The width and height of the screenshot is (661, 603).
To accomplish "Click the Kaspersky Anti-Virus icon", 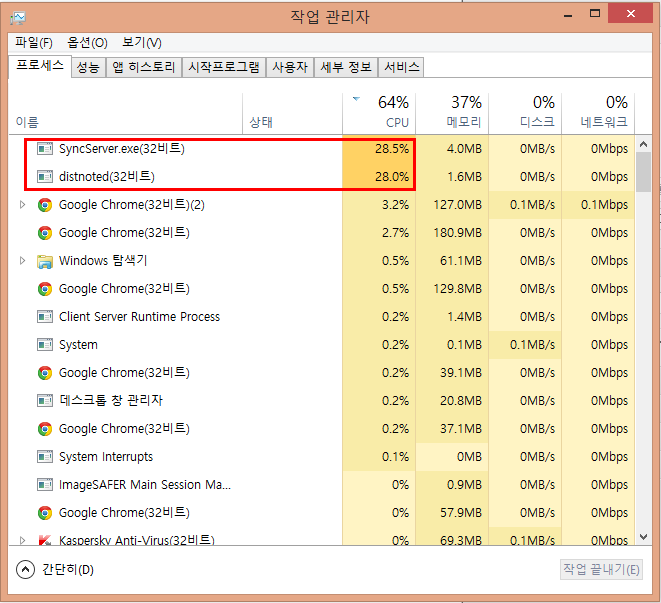I will 45,540.
